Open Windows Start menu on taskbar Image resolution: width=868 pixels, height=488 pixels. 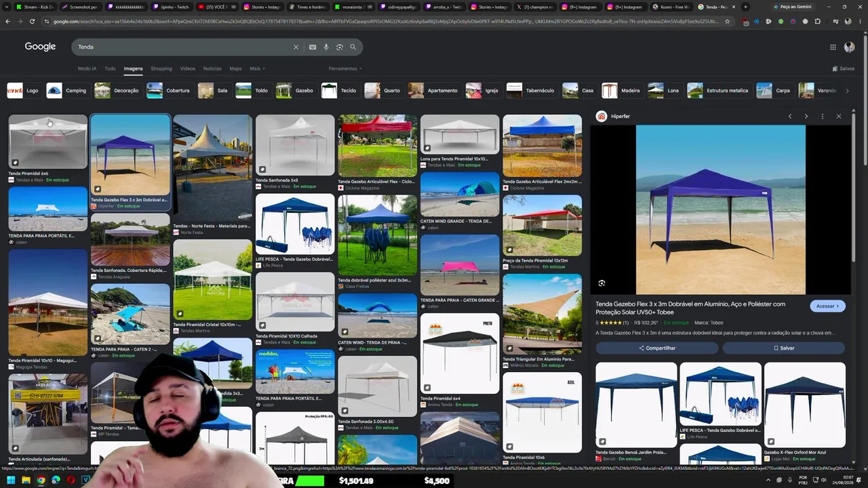click(x=11, y=481)
